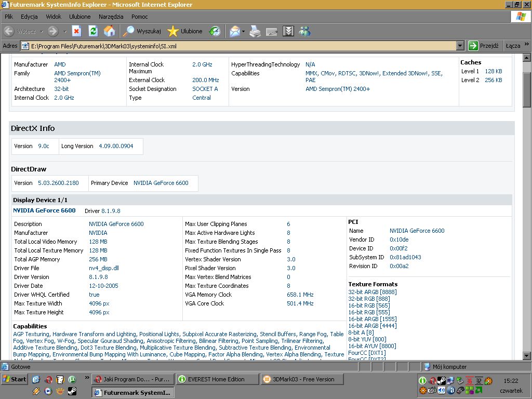Launch Steam from the Quick Launch

click(x=72, y=392)
